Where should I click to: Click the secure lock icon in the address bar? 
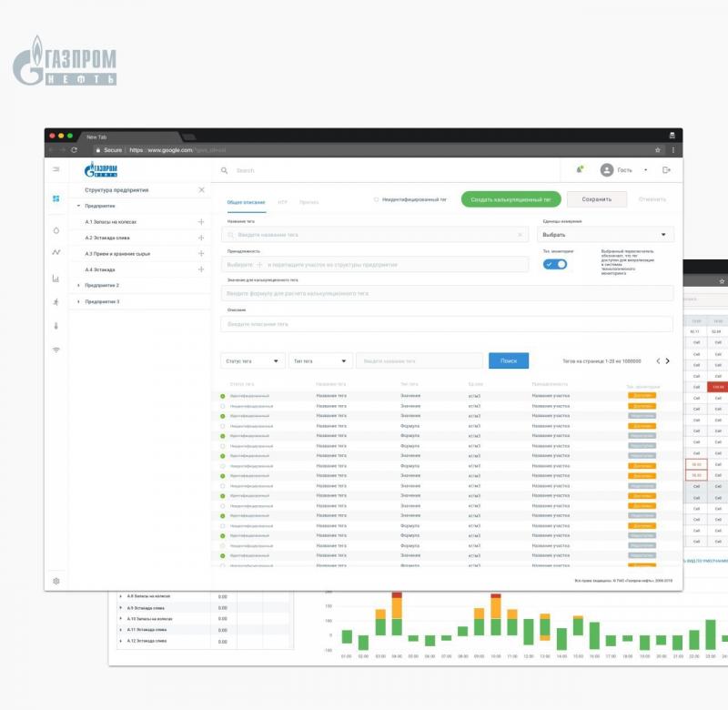[x=98, y=150]
